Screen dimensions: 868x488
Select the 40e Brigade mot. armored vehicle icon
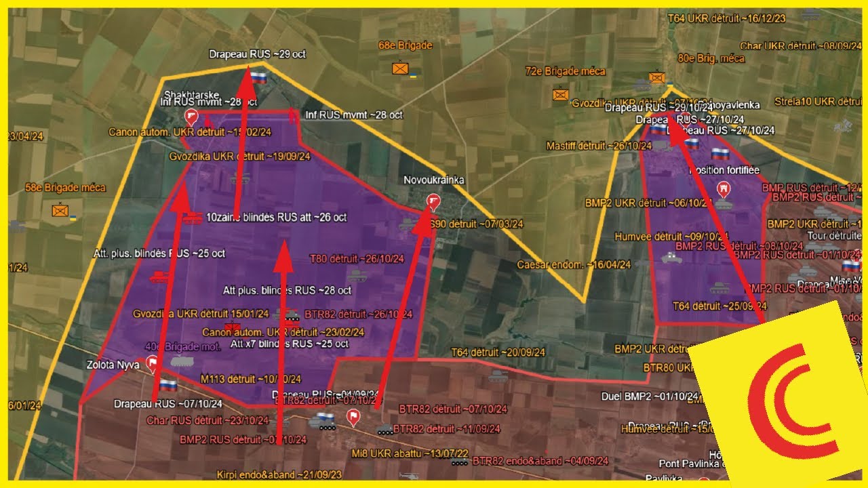tap(182, 361)
